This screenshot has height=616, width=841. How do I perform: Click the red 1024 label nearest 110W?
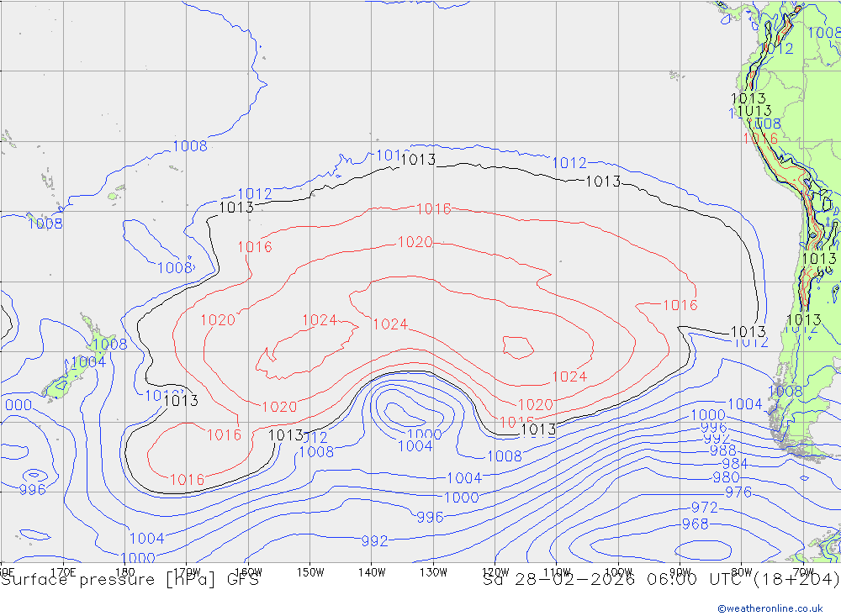[569, 376]
